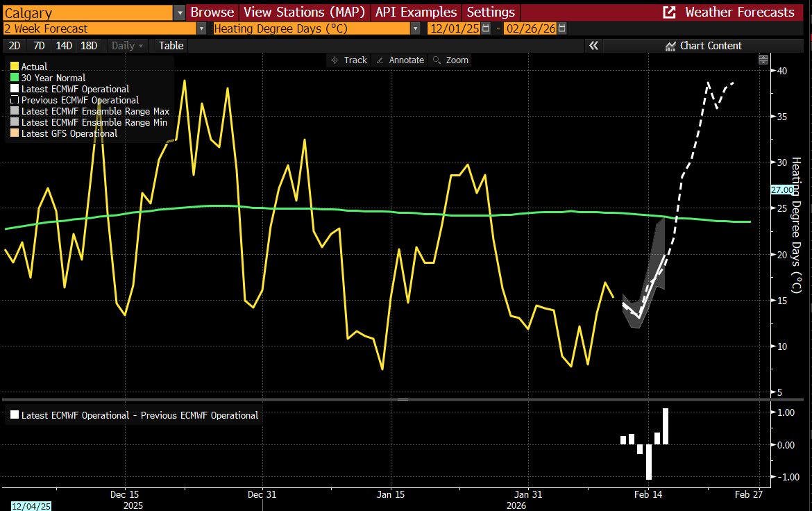Open the Annotate pencil tool

[400, 60]
